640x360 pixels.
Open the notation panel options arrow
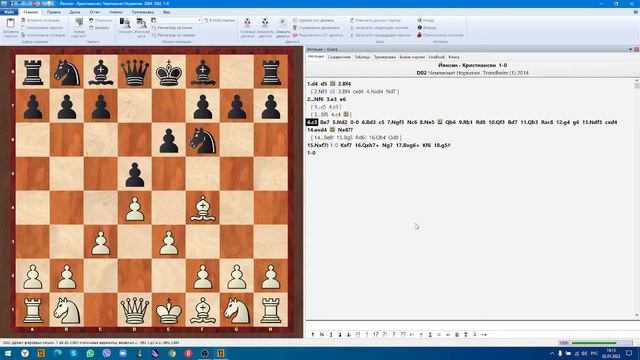(x=630, y=49)
